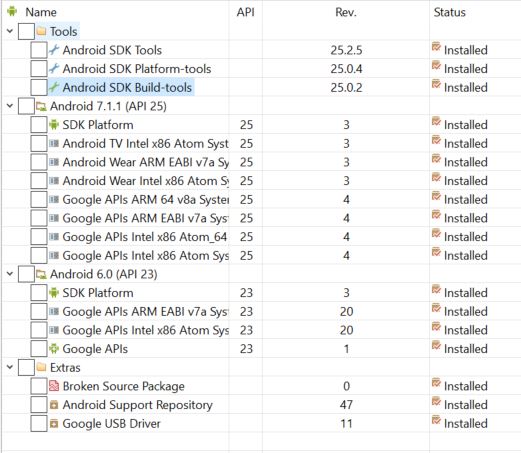Click the SDK Platform android icon under API 25
Viewport: 521px width, 453px height.
coord(54,125)
